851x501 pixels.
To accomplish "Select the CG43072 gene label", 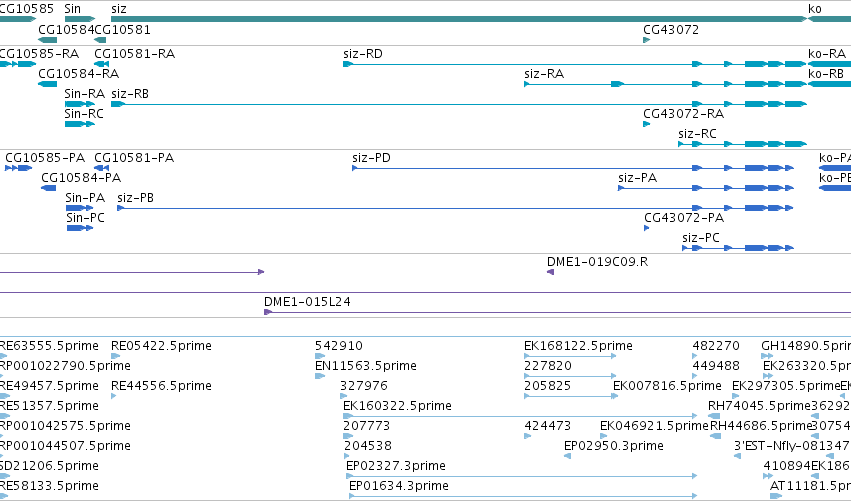I will 671,30.
